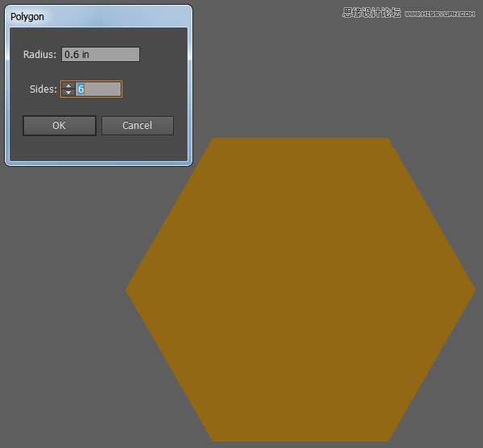This screenshot has height=448, width=483.
Task: Focus the Radius input field
Action: click(x=101, y=55)
